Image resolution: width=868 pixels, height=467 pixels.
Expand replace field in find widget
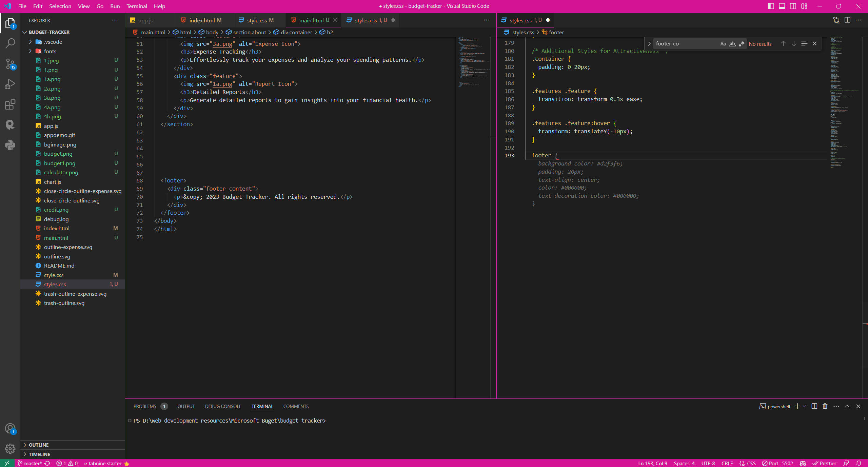click(649, 44)
